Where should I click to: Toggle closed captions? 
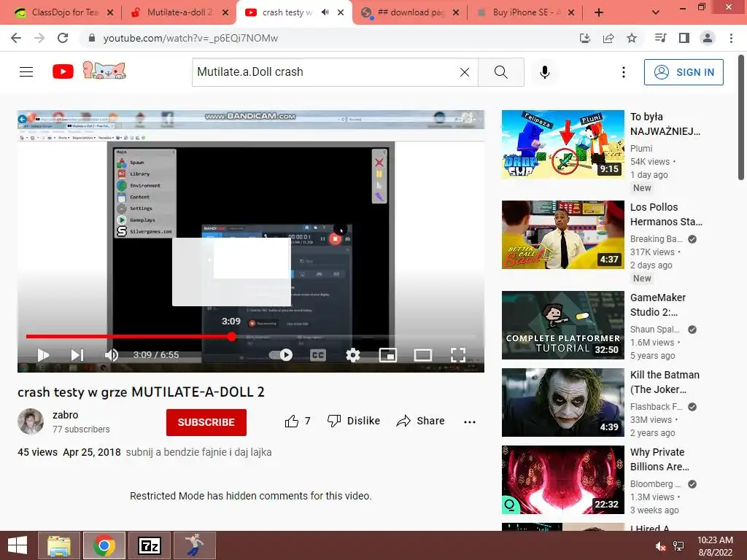point(318,355)
